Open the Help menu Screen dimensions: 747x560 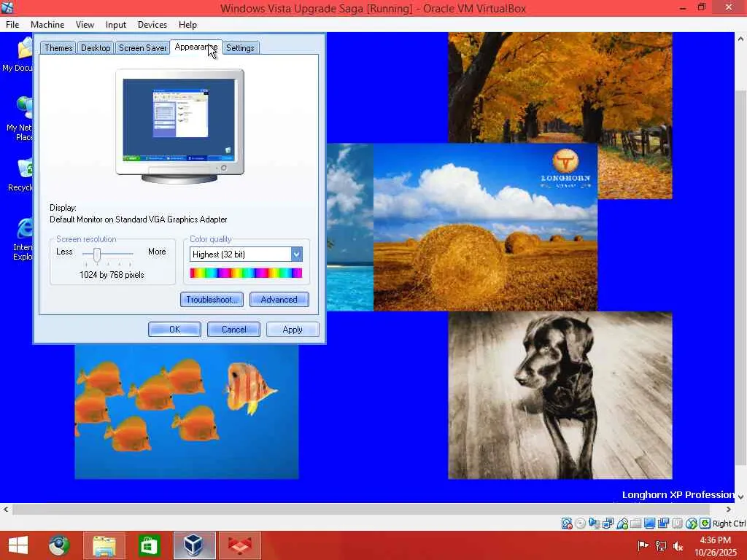(187, 25)
